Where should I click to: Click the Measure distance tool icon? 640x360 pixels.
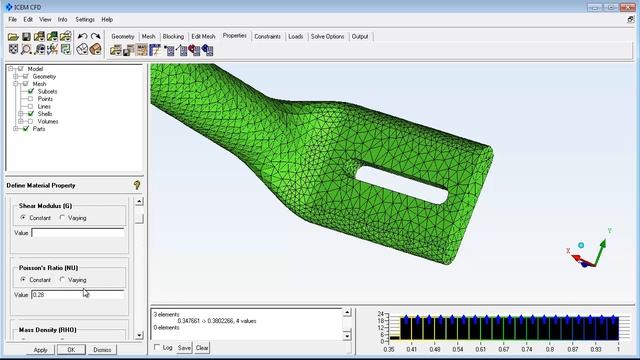(x=40, y=49)
